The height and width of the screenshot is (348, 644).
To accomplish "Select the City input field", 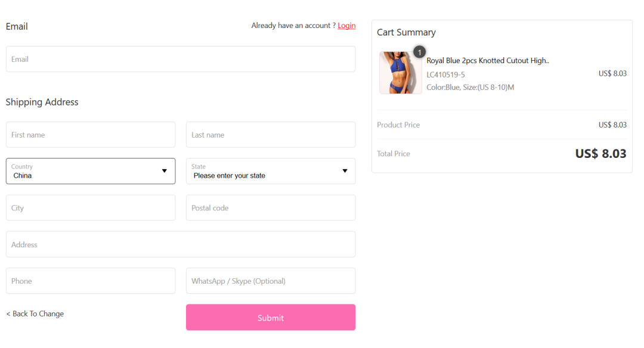I will coord(91,207).
